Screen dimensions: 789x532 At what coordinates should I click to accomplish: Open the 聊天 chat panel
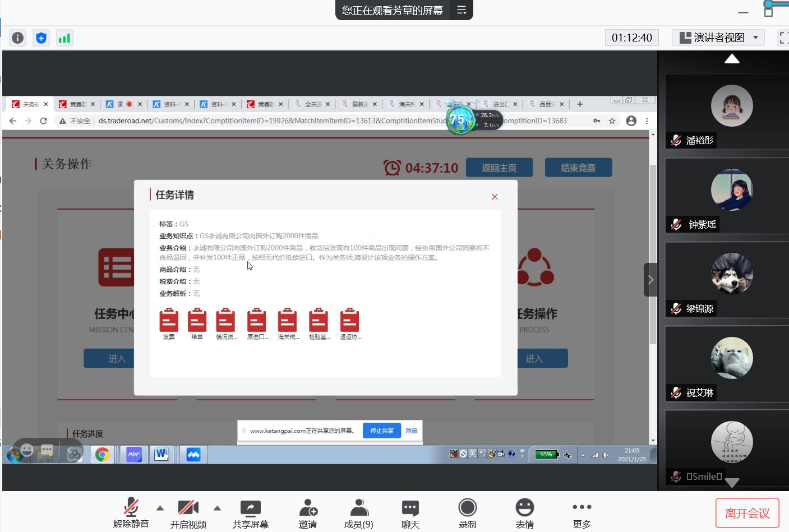[410, 514]
